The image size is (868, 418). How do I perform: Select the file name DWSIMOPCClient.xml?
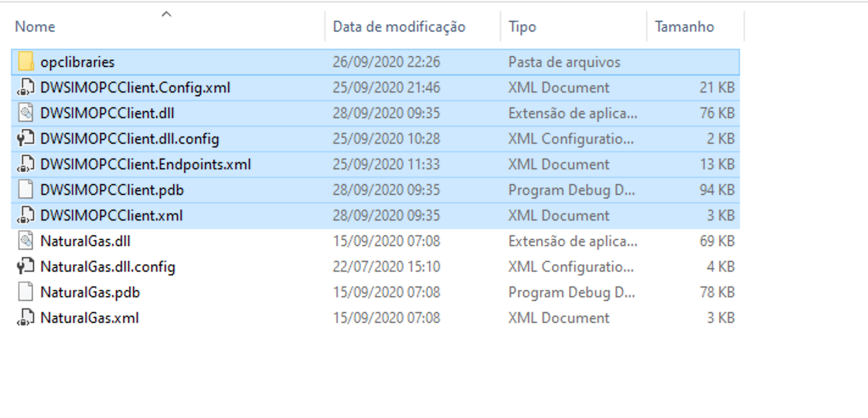coord(112,216)
